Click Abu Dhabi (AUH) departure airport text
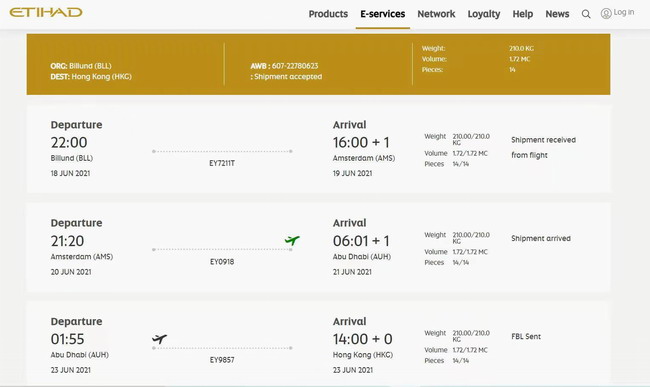 tap(80, 355)
